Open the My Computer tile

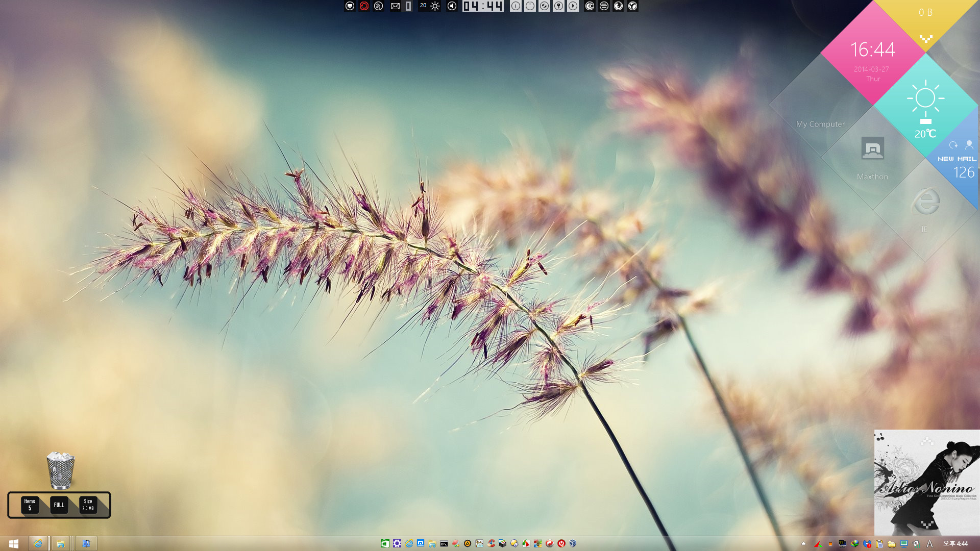(x=820, y=105)
